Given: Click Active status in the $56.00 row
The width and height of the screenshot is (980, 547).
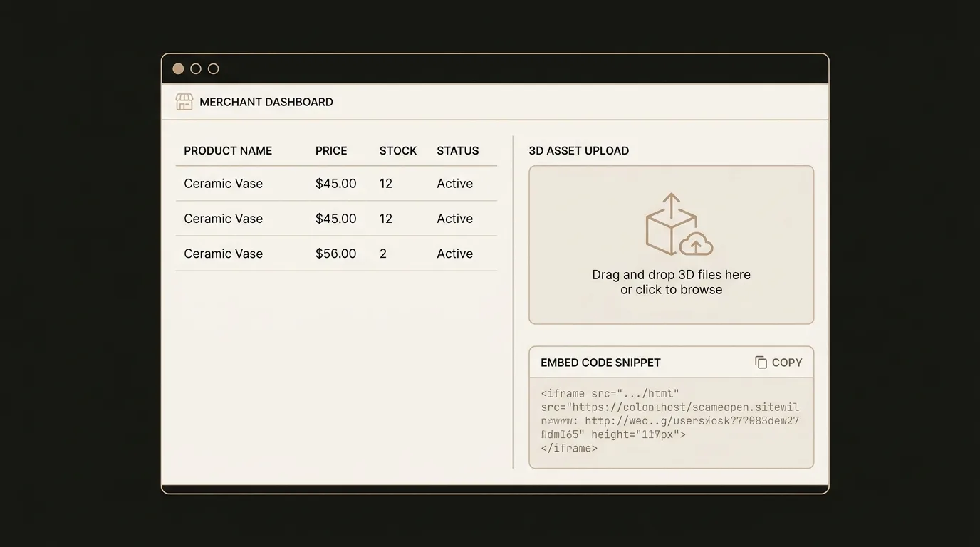Looking at the screenshot, I should pos(455,254).
